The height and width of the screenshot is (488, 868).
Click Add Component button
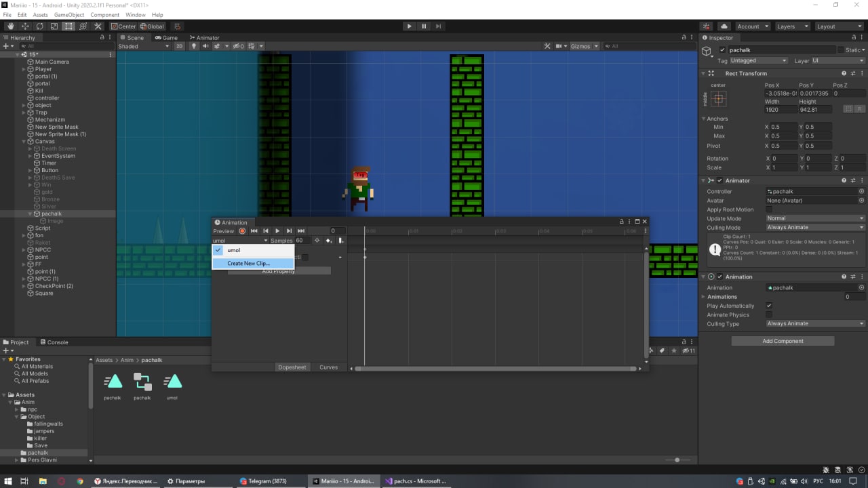(783, 341)
